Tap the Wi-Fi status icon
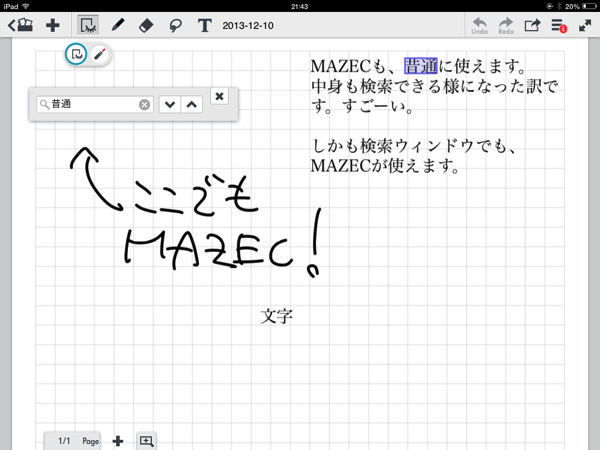This screenshot has width=600, height=450. 26,6
